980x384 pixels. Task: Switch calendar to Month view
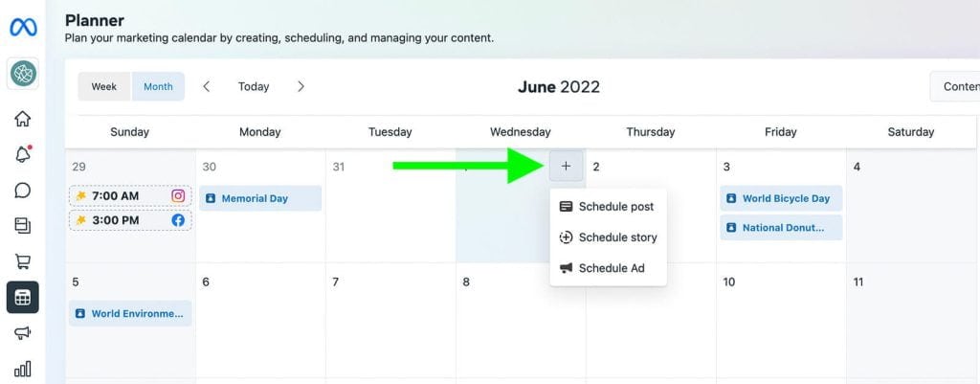click(158, 86)
